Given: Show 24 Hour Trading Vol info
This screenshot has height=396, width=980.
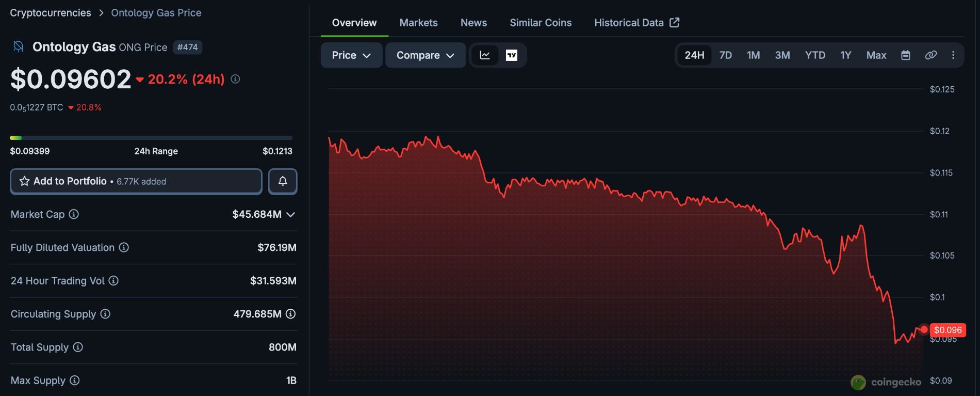Looking at the screenshot, I should click(x=113, y=280).
